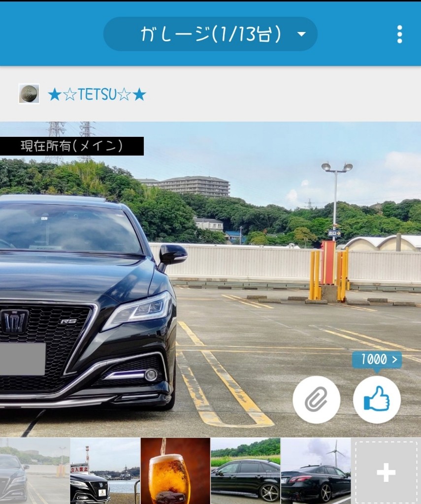Add a new photo with plus tile
The image size is (421, 504).
(386, 472)
